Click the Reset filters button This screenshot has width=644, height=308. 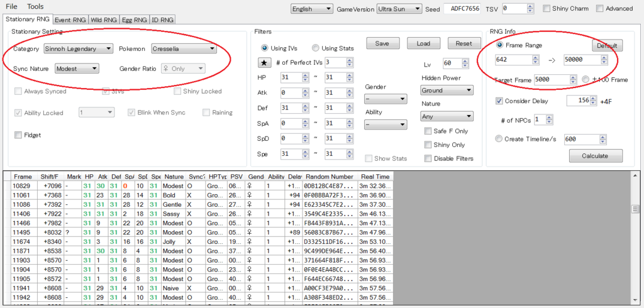(464, 43)
